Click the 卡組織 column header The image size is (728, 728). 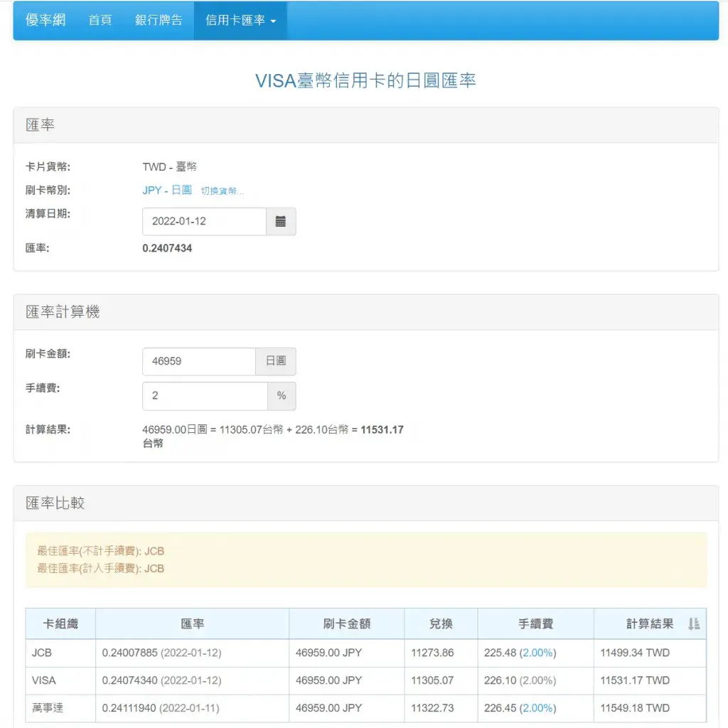[x=60, y=623]
